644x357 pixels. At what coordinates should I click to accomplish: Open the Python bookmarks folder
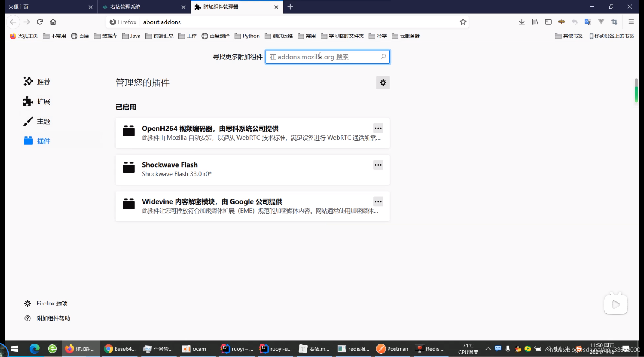247,36
